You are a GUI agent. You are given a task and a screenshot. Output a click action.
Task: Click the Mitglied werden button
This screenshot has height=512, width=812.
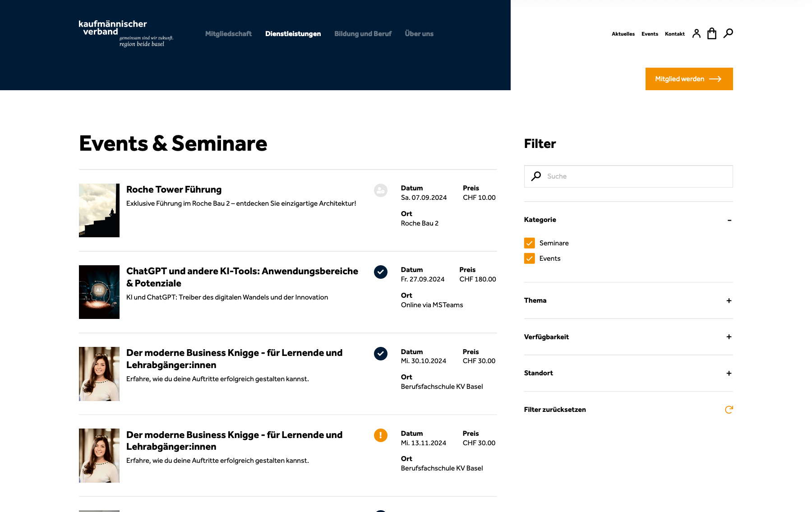point(689,79)
